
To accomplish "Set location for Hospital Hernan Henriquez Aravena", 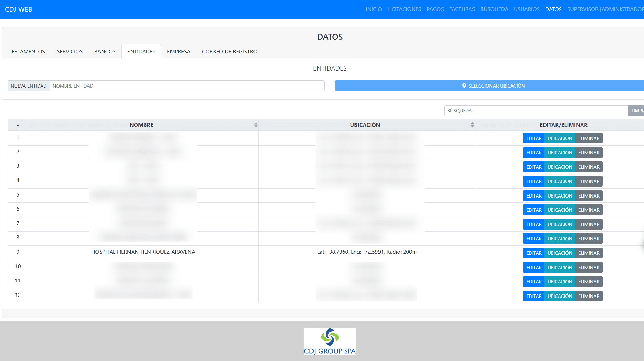I will point(560,253).
